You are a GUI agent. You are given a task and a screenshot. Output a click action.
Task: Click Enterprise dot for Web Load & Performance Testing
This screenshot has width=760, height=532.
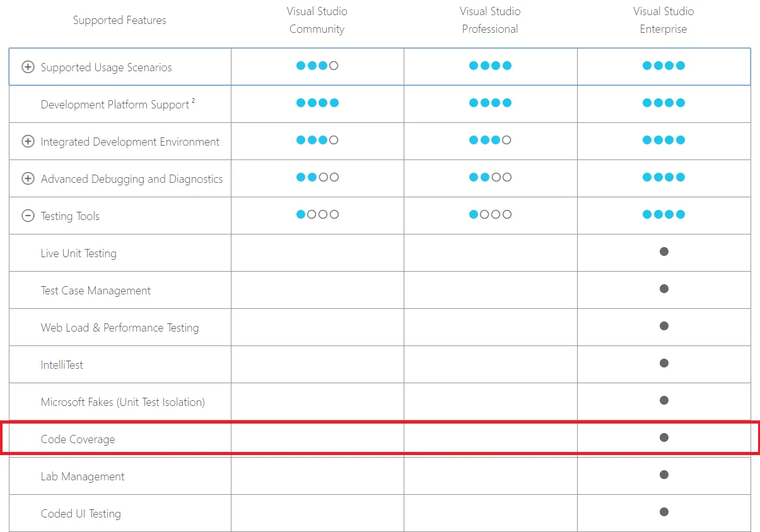pos(664,326)
